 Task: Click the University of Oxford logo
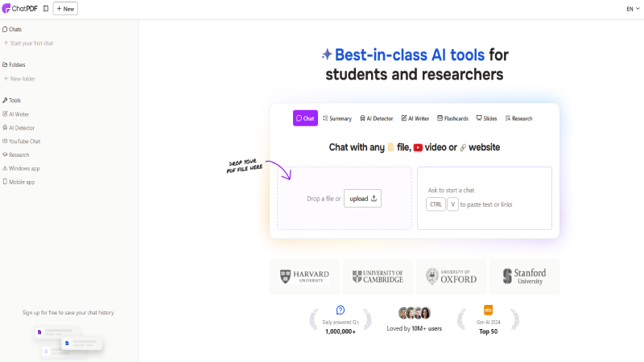[x=451, y=276]
